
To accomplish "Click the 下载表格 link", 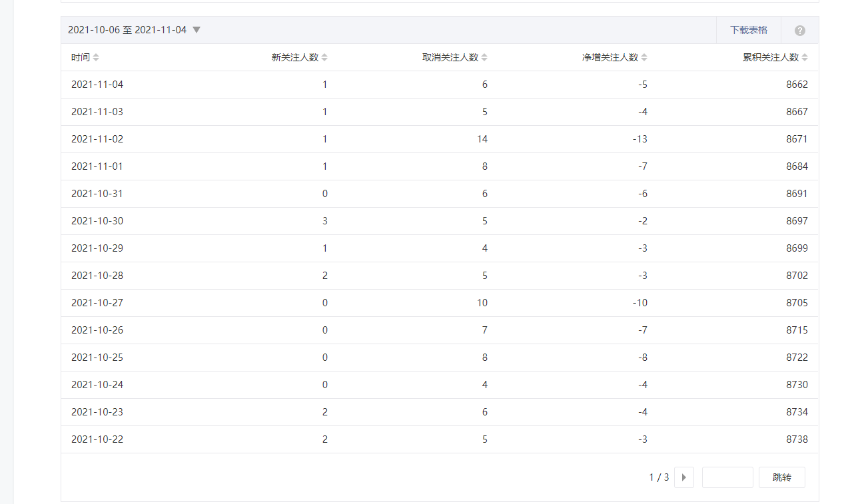I will point(748,30).
